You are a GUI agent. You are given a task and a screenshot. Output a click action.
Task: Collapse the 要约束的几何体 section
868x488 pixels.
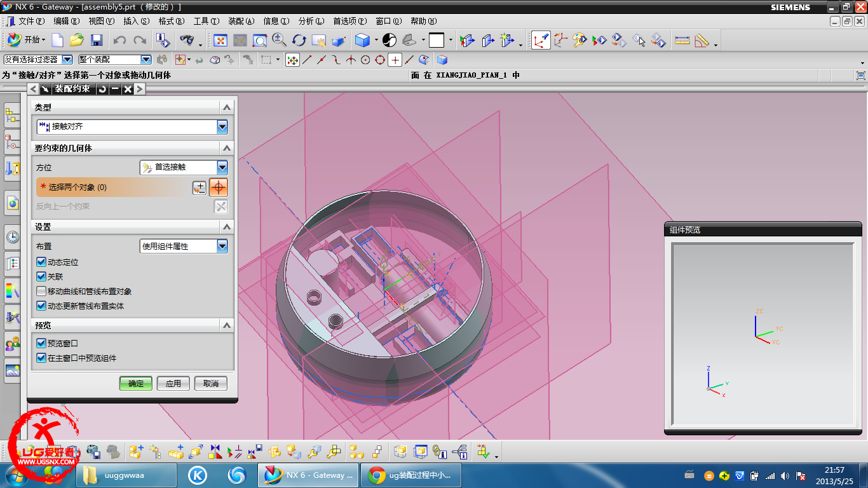[x=226, y=148]
